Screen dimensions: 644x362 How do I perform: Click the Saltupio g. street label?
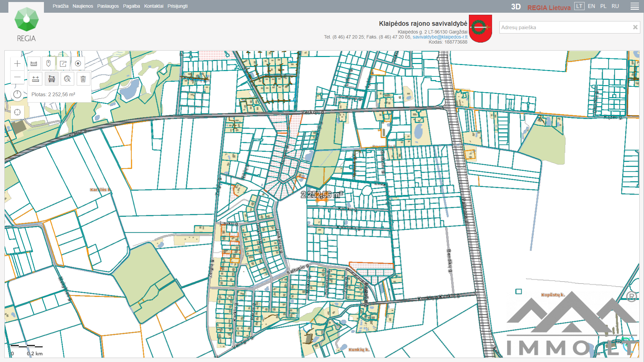tap(298, 269)
